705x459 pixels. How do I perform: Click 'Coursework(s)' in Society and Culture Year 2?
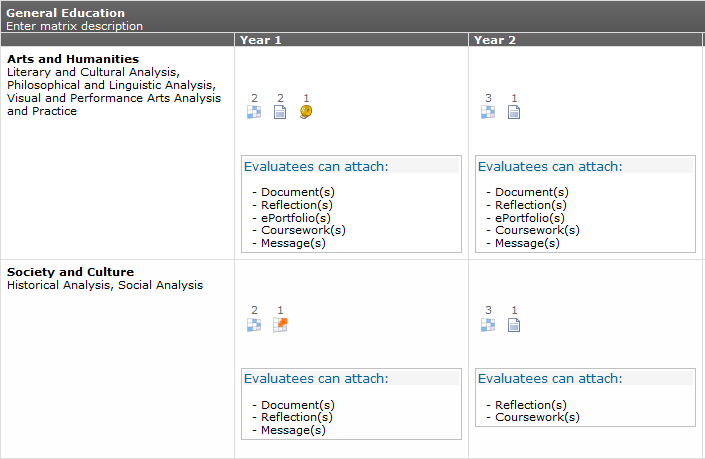tap(537, 417)
